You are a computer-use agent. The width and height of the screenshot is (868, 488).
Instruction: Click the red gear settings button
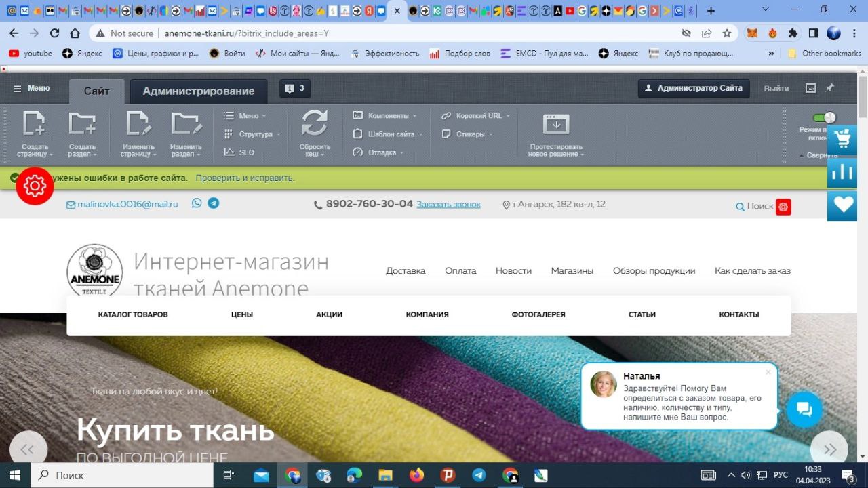pos(35,186)
